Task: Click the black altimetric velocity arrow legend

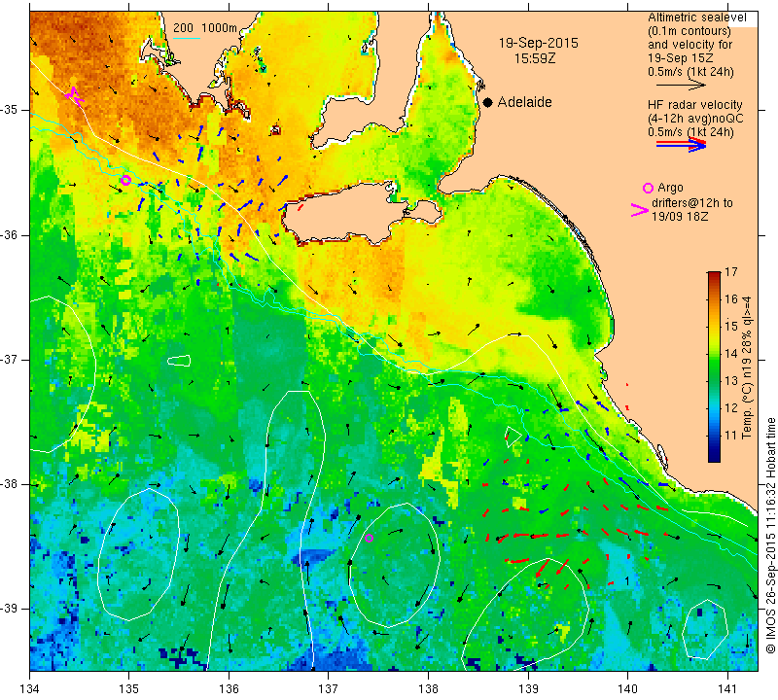Action: point(680,86)
